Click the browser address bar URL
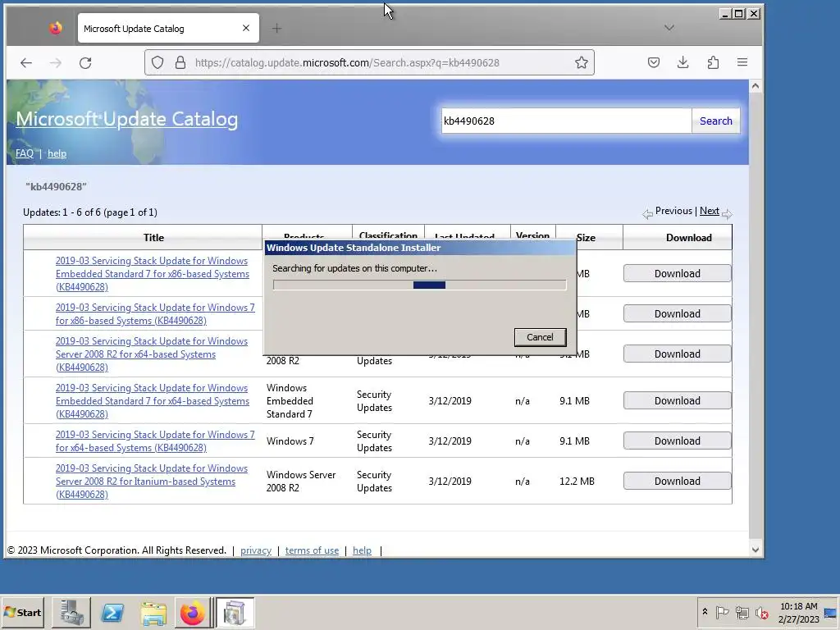Viewport: 840px width, 630px height. pos(347,62)
